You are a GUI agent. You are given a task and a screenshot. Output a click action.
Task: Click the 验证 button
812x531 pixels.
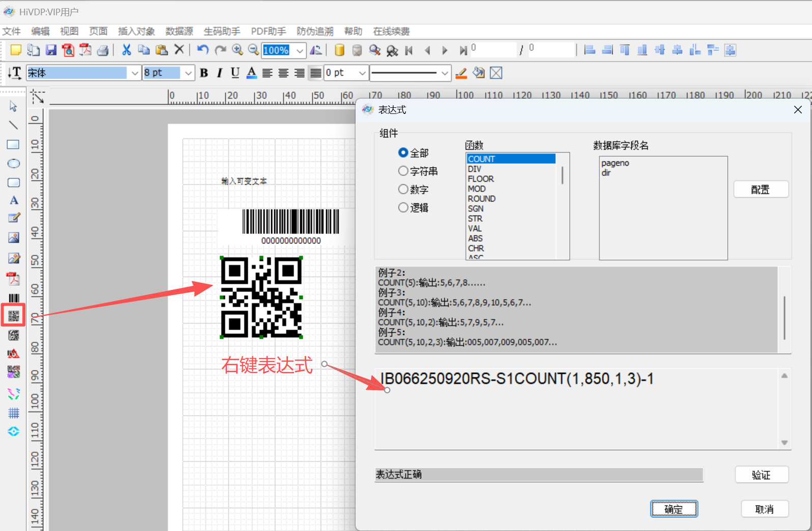[761, 475]
